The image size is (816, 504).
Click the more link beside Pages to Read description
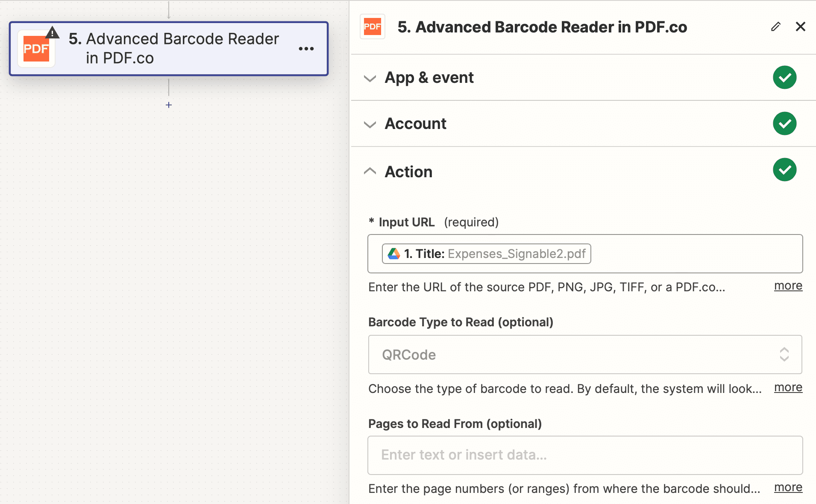click(788, 487)
